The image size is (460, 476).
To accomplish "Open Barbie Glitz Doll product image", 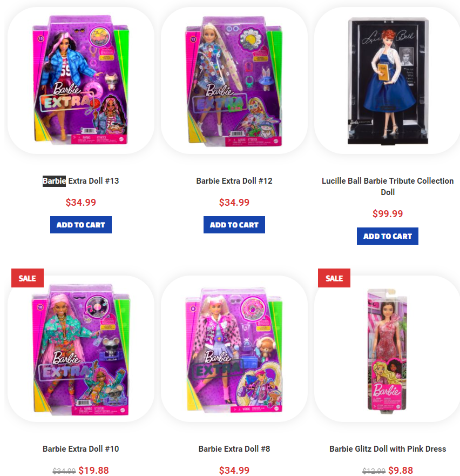I will pyautogui.click(x=388, y=349).
